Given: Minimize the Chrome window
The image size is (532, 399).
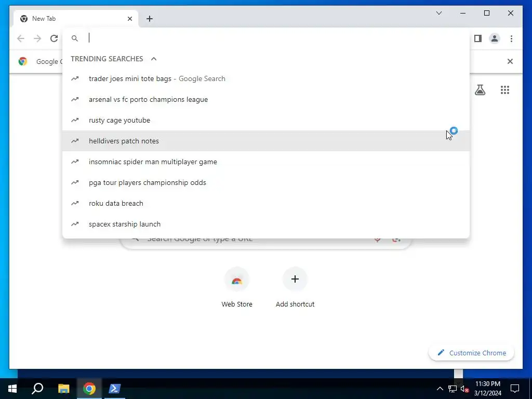Looking at the screenshot, I should click(463, 13).
